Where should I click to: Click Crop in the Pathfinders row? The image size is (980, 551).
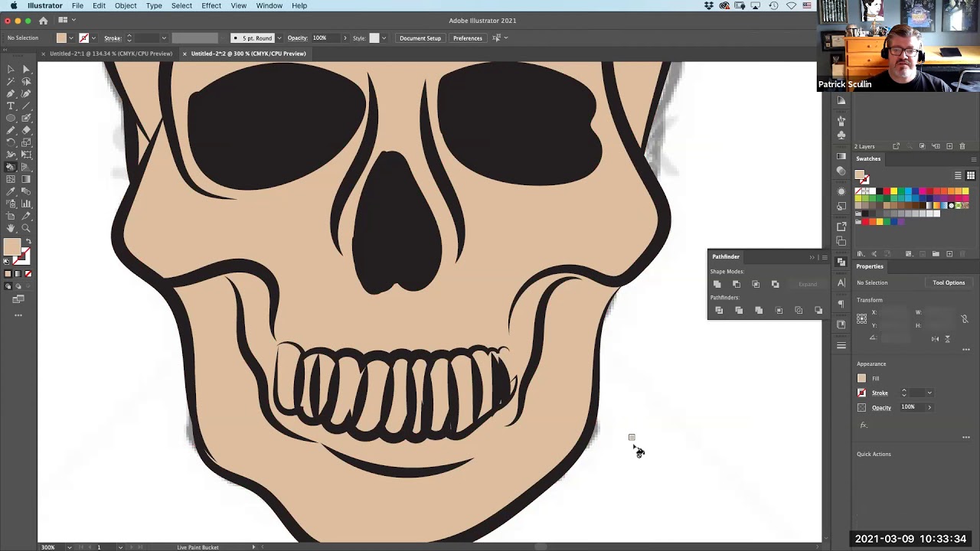click(779, 310)
